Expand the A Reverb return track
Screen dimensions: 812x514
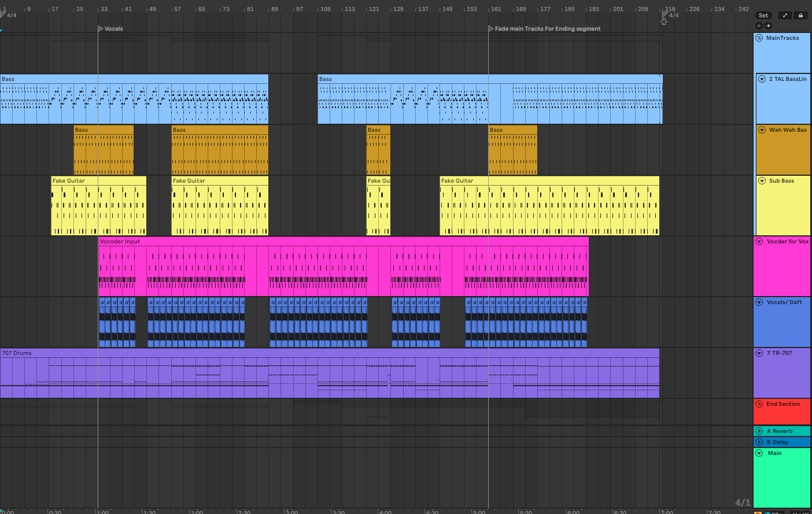(759, 431)
